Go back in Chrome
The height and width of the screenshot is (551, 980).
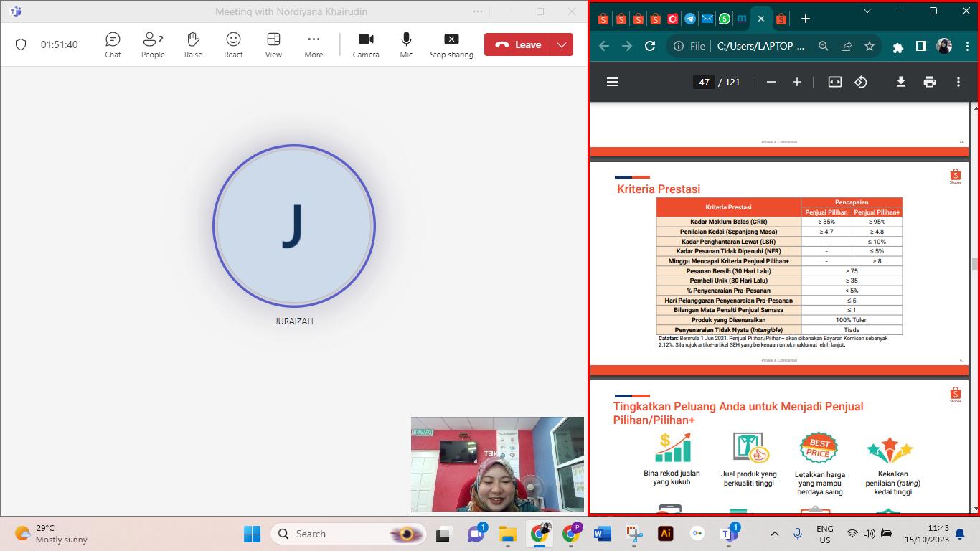coord(604,46)
